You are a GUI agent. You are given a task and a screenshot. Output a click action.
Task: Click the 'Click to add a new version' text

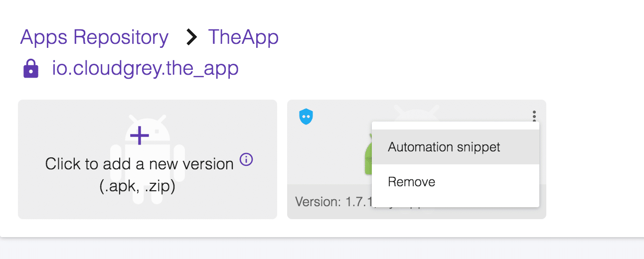click(x=139, y=164)
